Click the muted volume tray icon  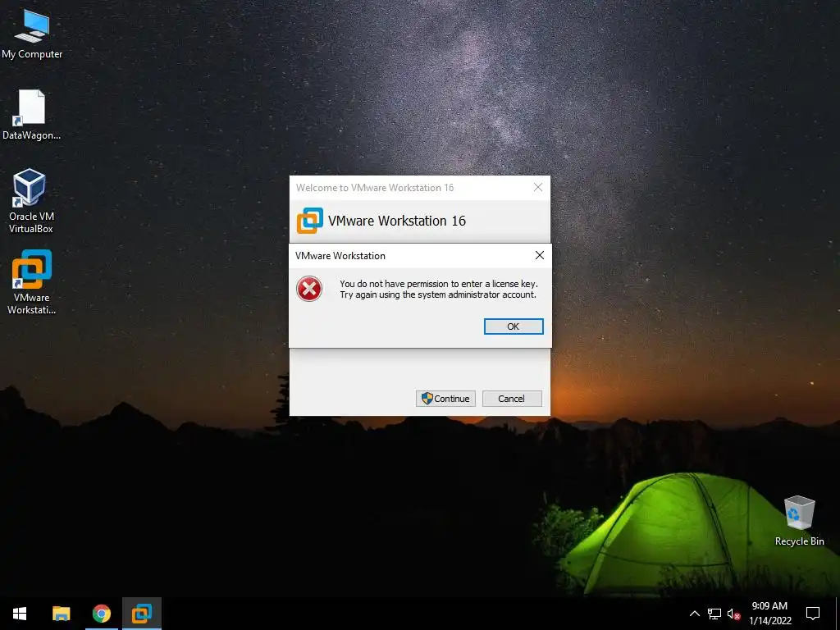pyautogui.click(x=733, y=614)
